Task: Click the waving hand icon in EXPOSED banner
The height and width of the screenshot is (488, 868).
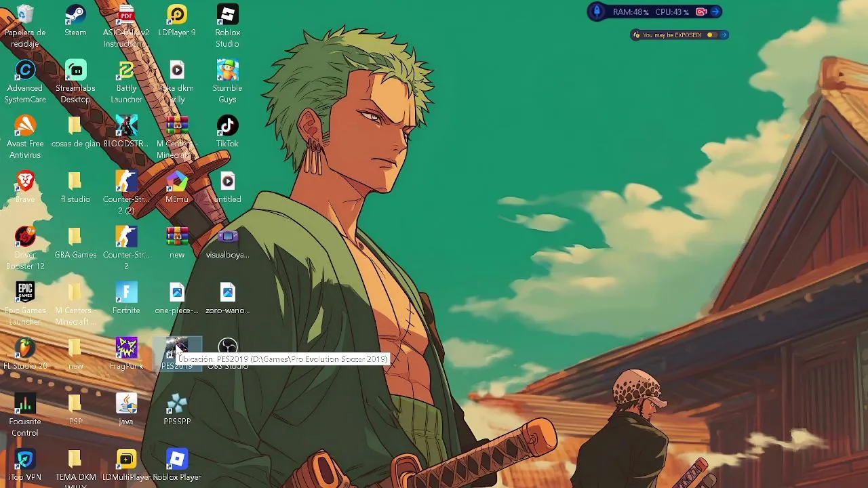Action: [x=636, y=35]
